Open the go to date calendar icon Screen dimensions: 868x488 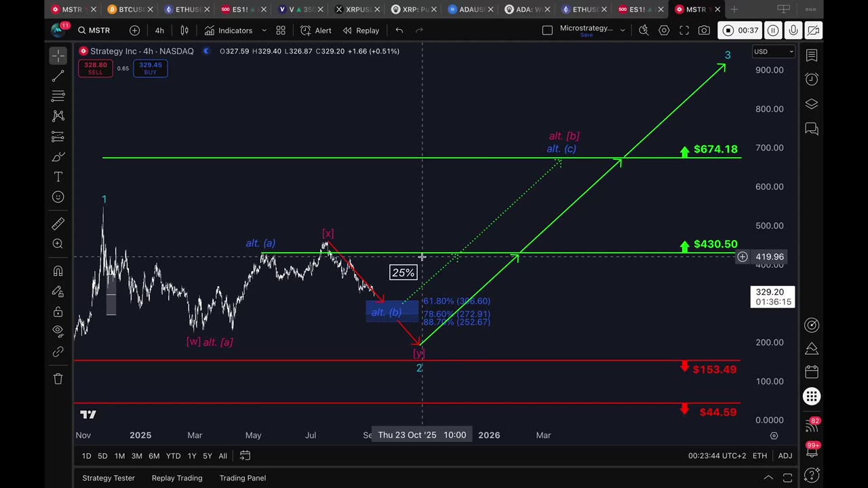pyautogui.click(x=245, y=455)
